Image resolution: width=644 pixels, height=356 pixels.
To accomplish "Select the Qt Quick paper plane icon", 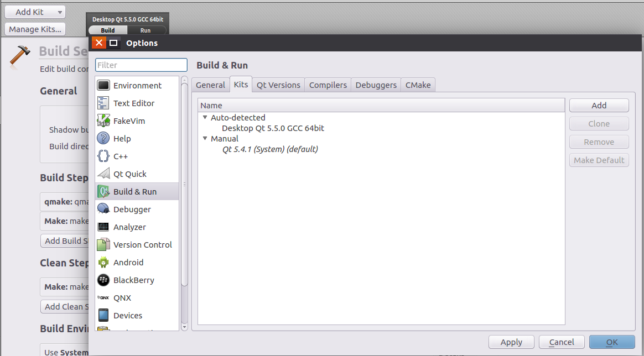I will click(103, 174).
